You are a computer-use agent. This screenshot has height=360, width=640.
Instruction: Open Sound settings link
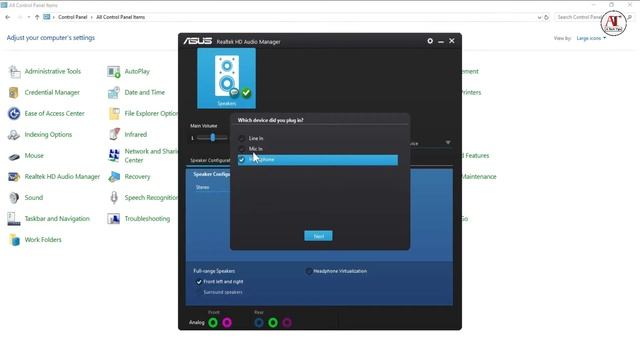click(x=33, y=198)
